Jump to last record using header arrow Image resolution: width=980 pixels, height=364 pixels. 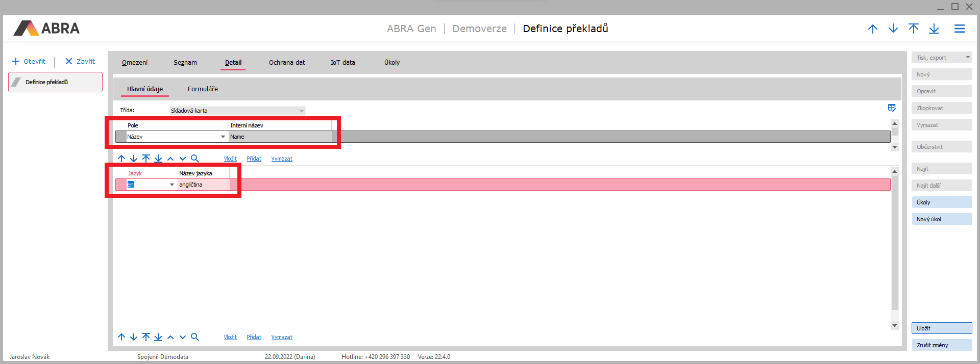tap(934, 29)
